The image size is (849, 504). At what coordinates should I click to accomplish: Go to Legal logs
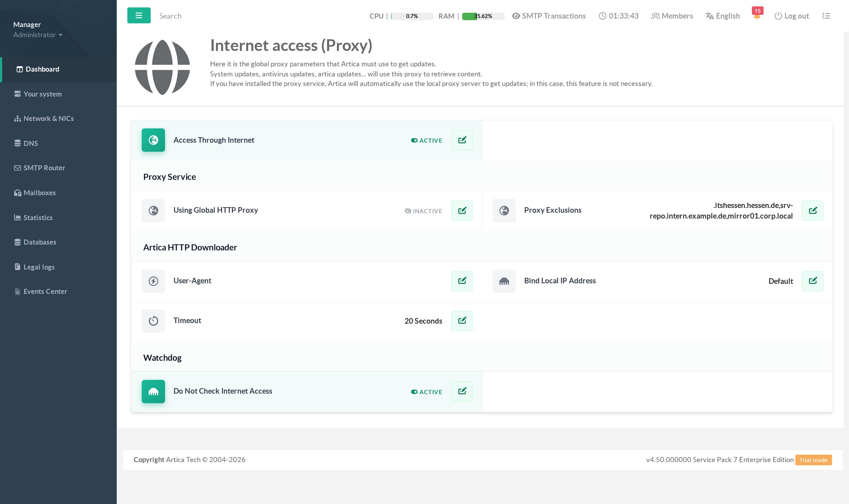point(58,267)
